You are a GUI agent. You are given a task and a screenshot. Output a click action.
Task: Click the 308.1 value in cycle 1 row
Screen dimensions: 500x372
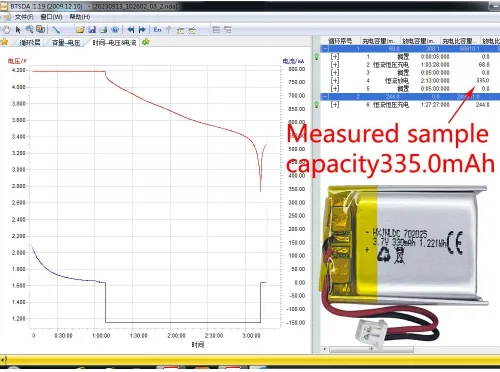(433, 49)
